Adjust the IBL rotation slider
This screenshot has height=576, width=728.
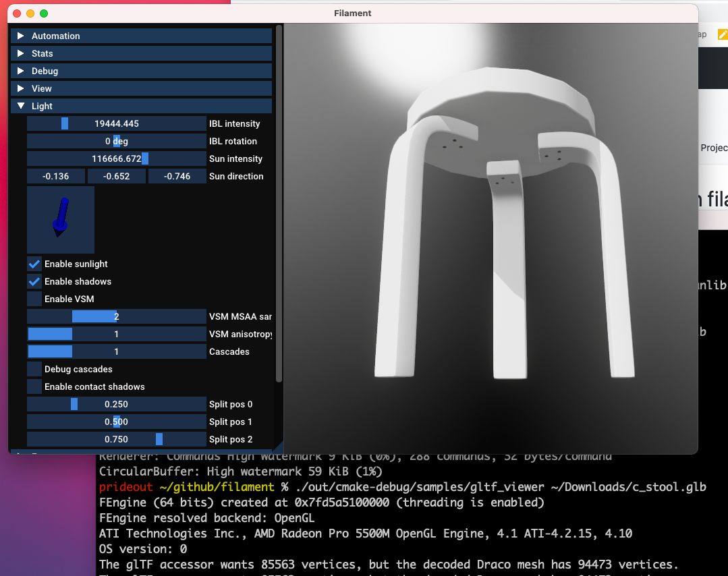tap(117, 141)
